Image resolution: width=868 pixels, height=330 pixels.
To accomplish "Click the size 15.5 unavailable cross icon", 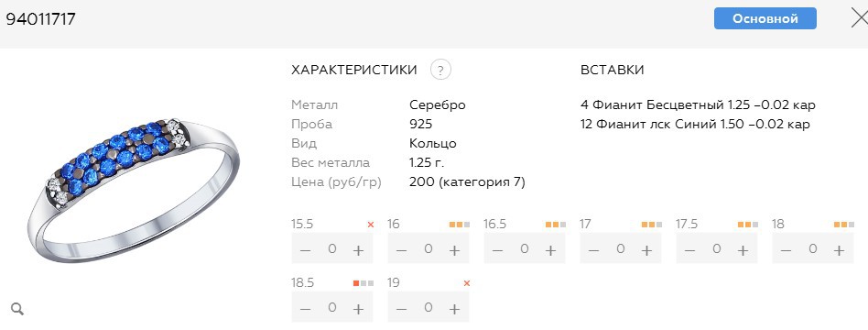I will click(x=370, y=225).
